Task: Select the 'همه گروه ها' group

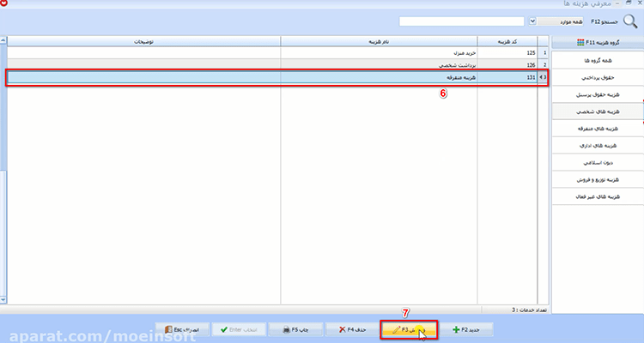Action: coord(598,60)
